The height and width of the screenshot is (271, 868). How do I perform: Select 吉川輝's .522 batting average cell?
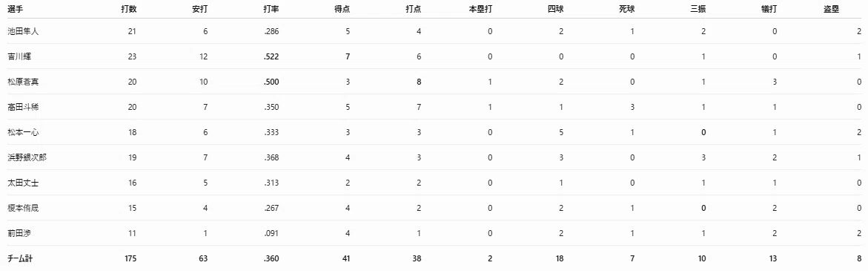point(271,56)
